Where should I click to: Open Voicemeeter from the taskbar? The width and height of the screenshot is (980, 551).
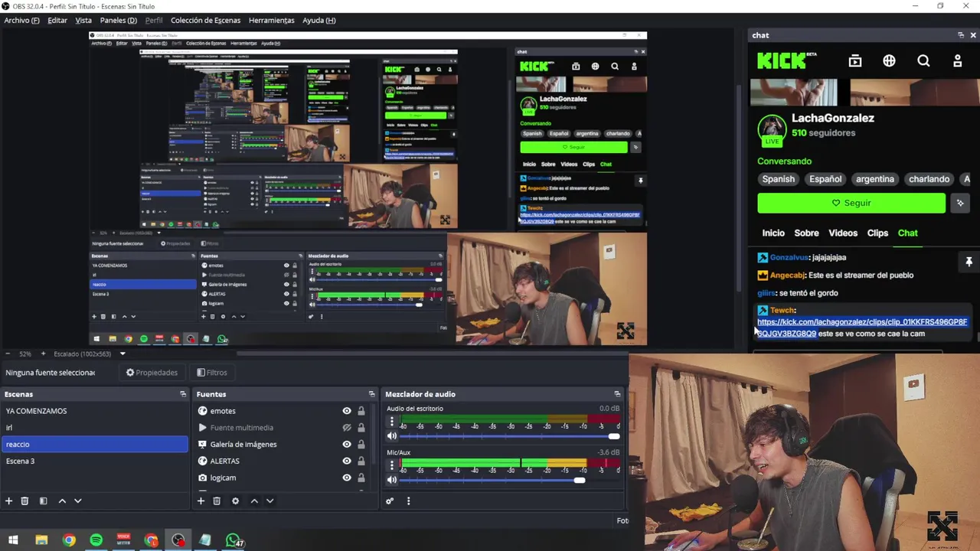pyautogui.click(x=123, y=540)
